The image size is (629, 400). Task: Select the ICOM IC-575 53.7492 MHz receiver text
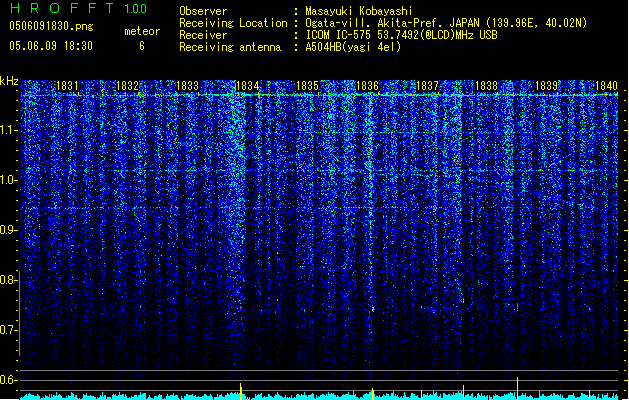tap(401, 35)
